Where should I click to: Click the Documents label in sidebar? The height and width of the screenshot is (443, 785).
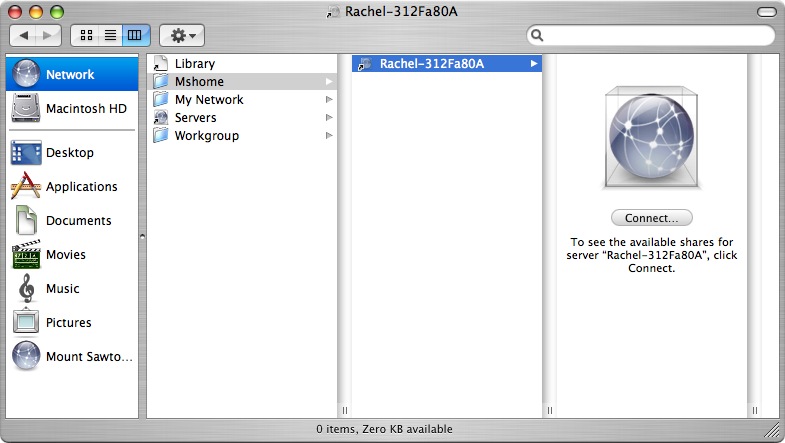click(79, 220)
